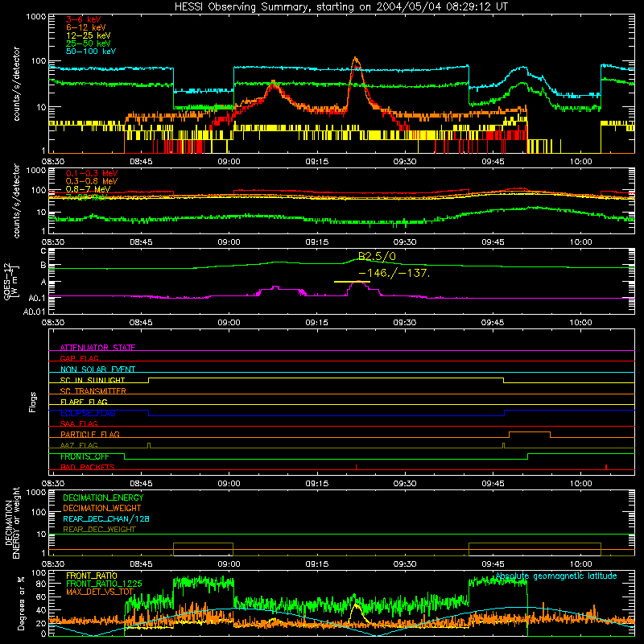Click the yellow FRONT_RATIO peak in bottom panel
The height and width of the screenshot is (644, 644).
(x=356, y=607)
